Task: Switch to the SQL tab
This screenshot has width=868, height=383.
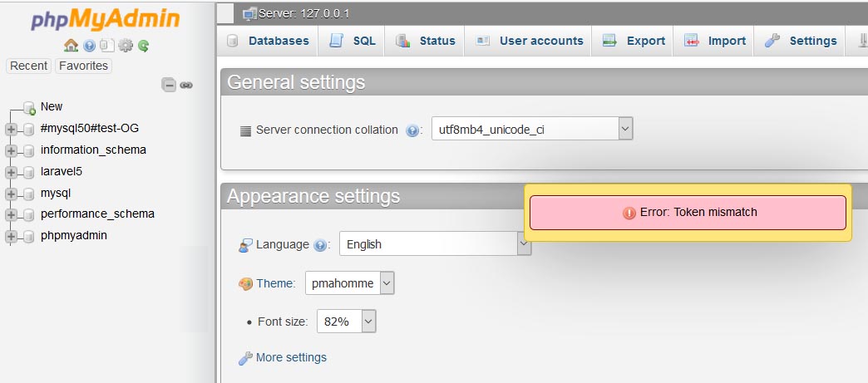Action: pos(352,41)
